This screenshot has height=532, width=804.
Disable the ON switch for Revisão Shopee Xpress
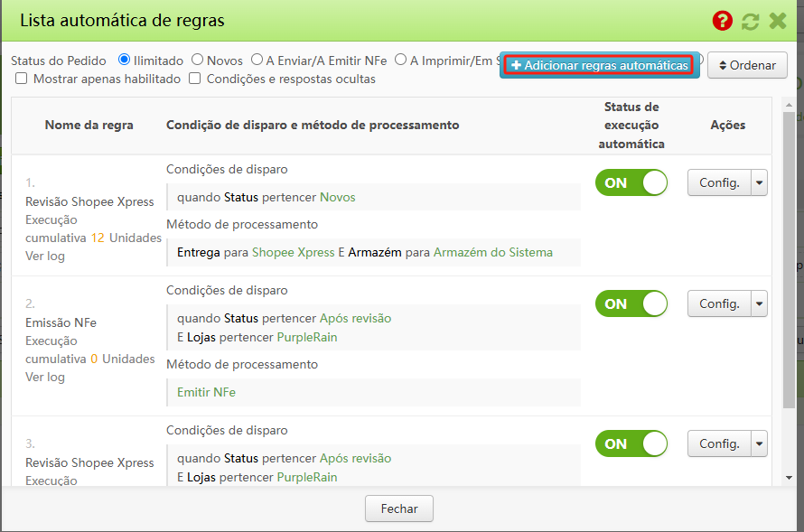point(631,182)
